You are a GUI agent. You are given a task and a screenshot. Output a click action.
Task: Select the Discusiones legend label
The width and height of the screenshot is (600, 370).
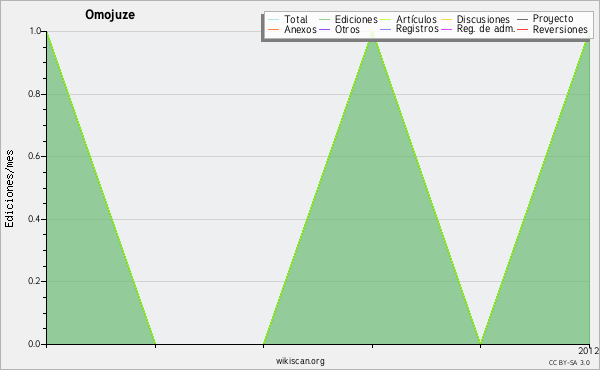point(483,19)
